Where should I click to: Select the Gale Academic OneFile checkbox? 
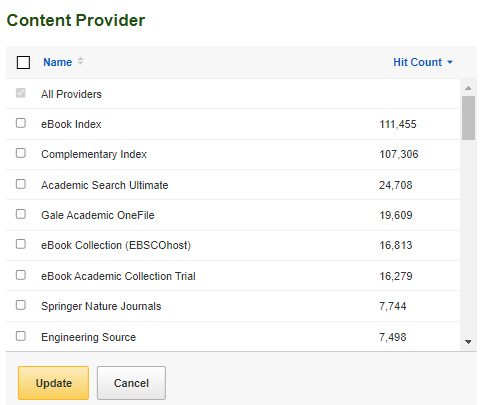[x=21, y=214]
